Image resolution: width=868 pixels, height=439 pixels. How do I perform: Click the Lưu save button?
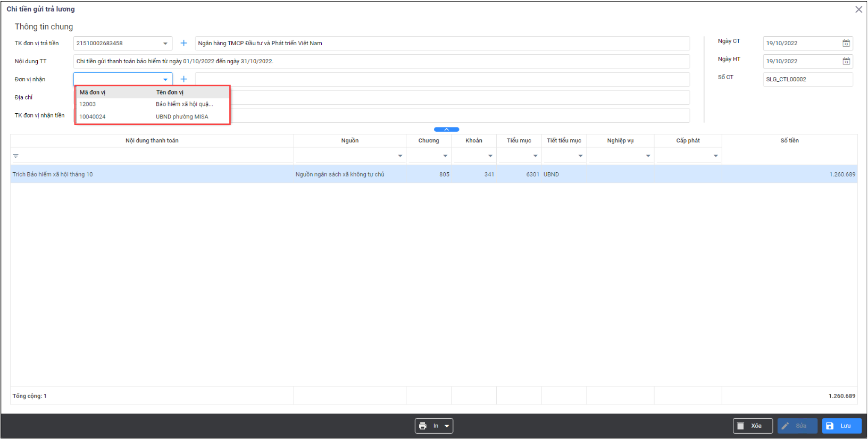click(842, 426)
